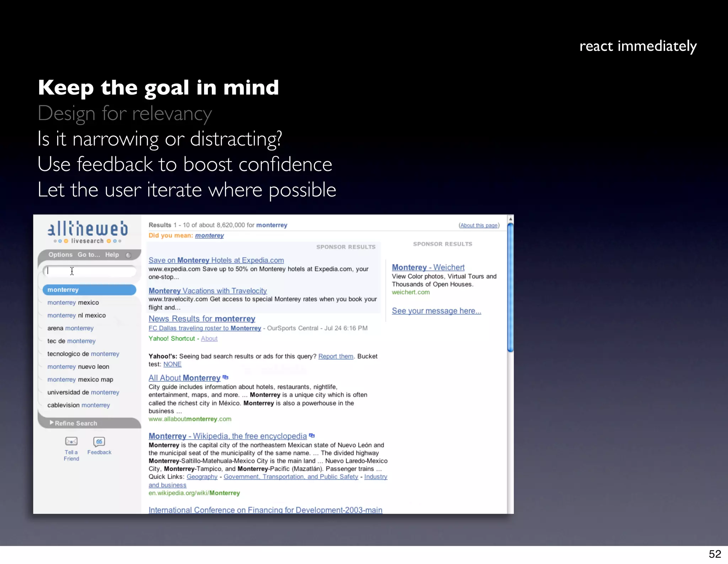This screenshot has height=564, width=728.
Task: Choose suggestion 'tec de monterrey'
Action: (x=71, y=341)
